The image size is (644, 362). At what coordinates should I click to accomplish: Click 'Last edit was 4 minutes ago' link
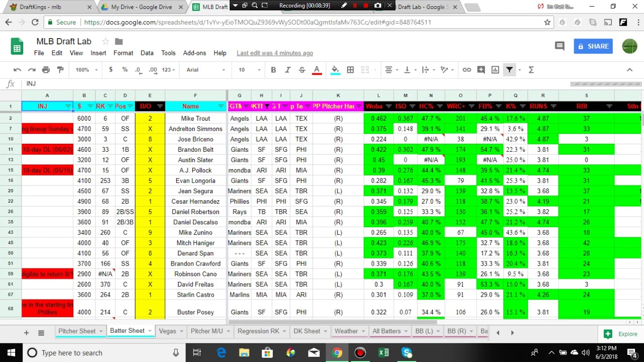coord(275,53)
